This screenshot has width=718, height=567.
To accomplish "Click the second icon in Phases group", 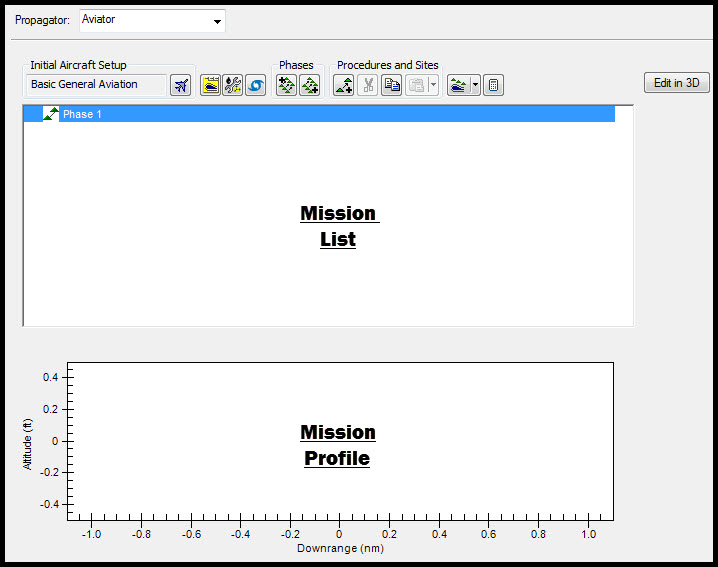I will click(x=310, y=85).
